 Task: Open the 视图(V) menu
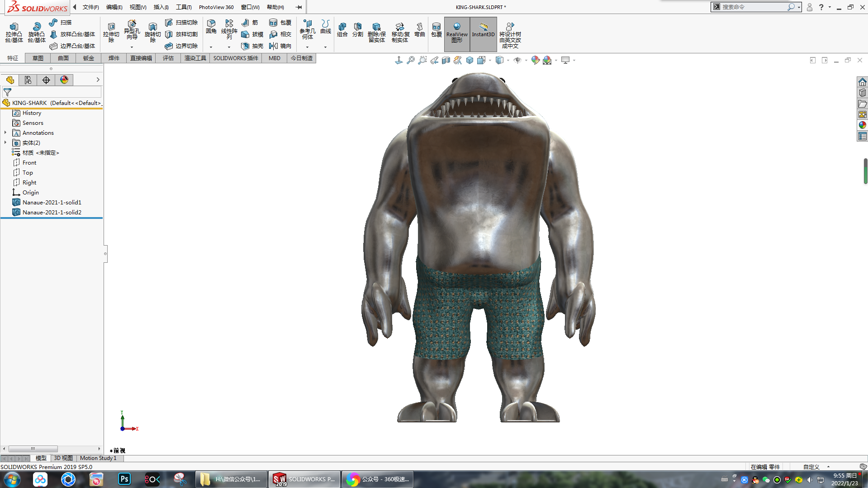coord(138,7)
